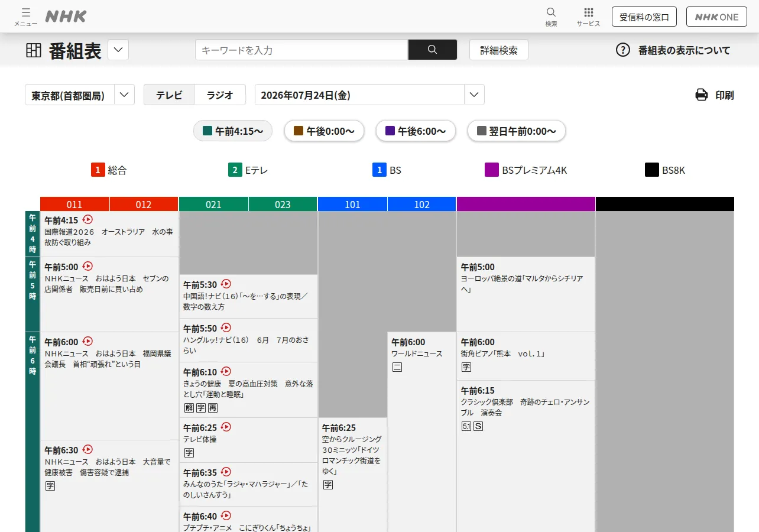
Task: Click the magnifier search submit button
Action: point(432,50)
